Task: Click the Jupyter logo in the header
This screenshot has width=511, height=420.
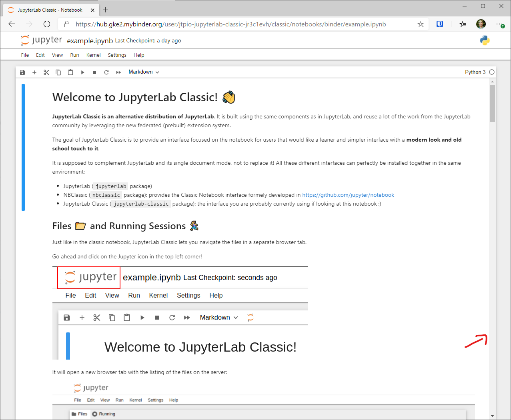Action: click(x=25, y=40)
